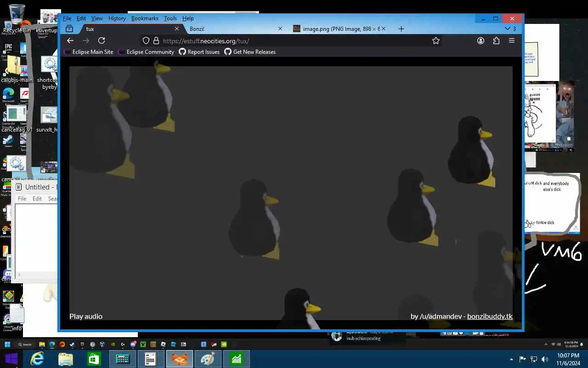Bookmark this page with the star

point(436,40)
